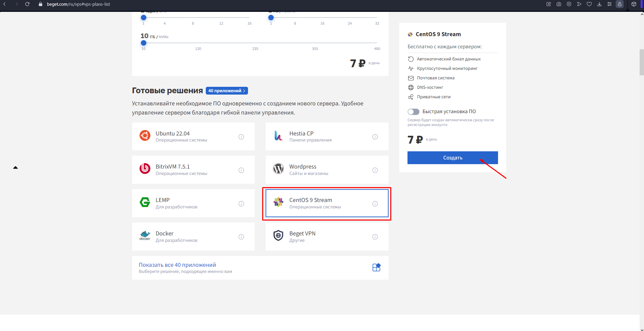Image resolution: width=644 pixels, height=331 pixels.
Task: Click the RAM memory slider handle
Action: (x=271, y=18)
